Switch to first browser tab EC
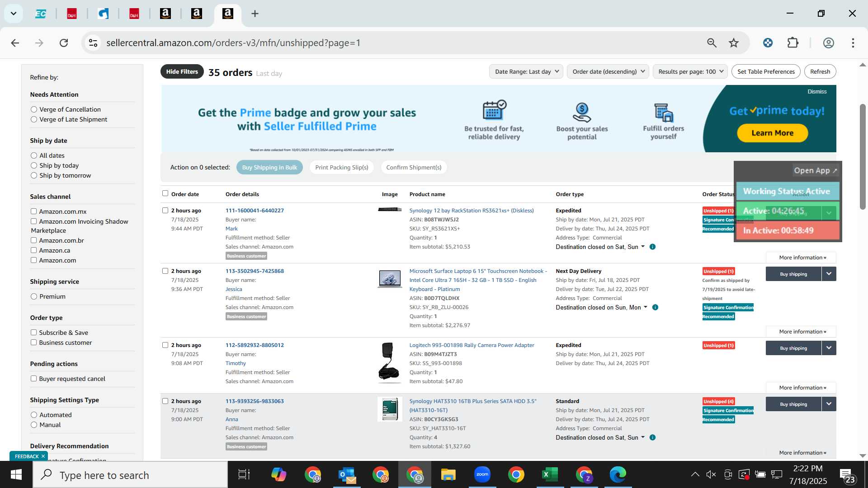Screen dimensions: 868x488 coord(41,14)
